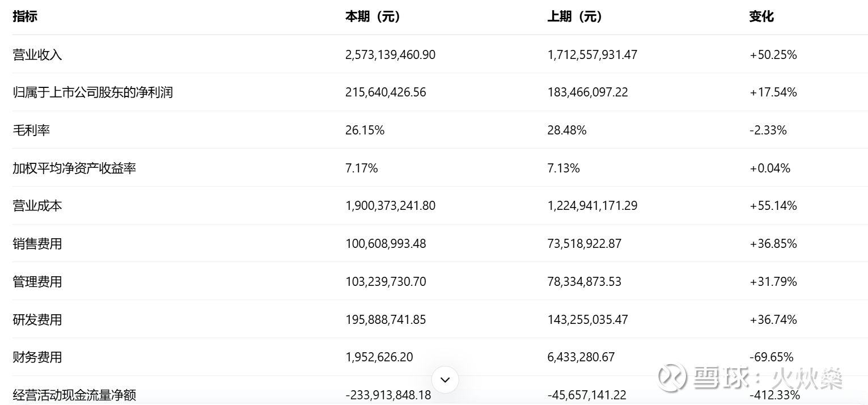868x405 pixels.
Task: Click the Xueqiu snowball logo watermark
Action: [x=672, y=377]
